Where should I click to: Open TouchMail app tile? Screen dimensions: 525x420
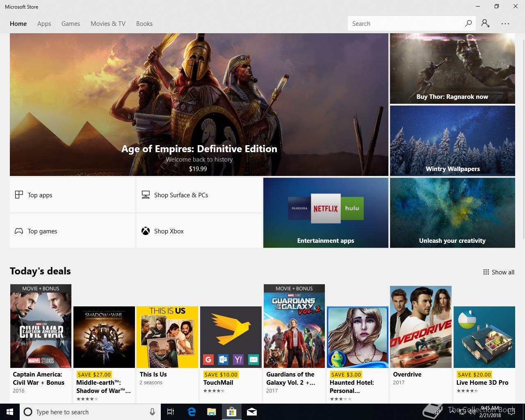[x=231, y=337]
